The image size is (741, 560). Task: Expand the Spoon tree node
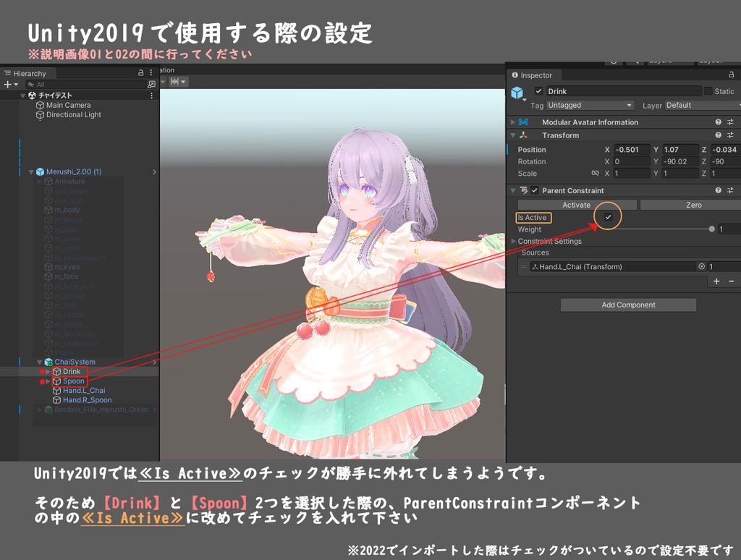pyautogui.click(x=48, y=381)
